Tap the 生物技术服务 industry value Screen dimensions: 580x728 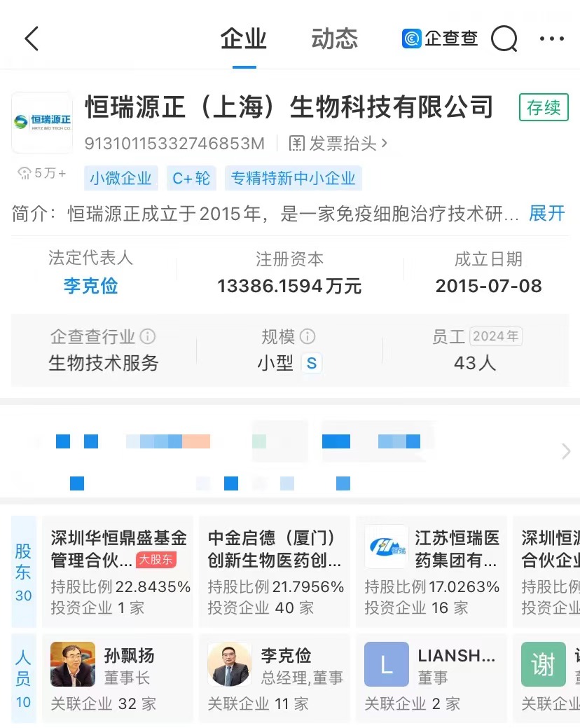coord(104,363)
